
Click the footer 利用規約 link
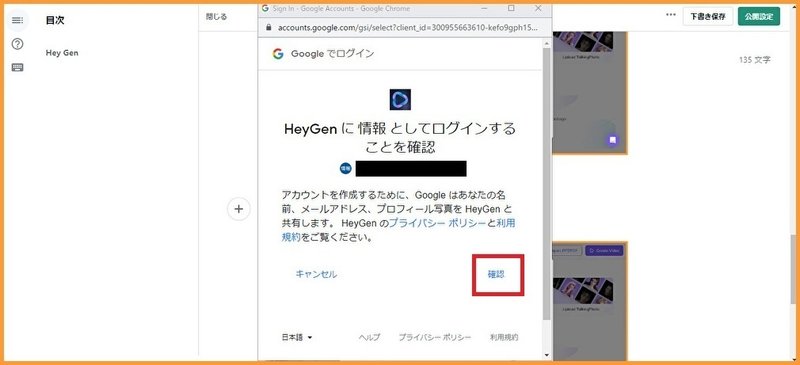(x=504, y=337)
